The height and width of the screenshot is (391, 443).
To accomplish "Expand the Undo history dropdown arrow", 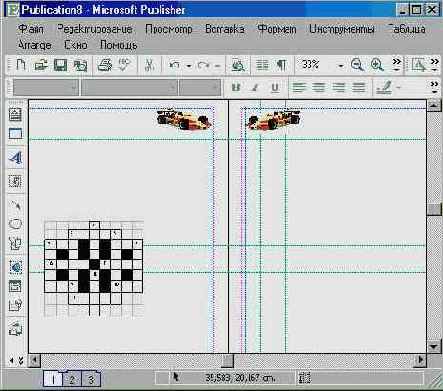I will coord(189,66).
